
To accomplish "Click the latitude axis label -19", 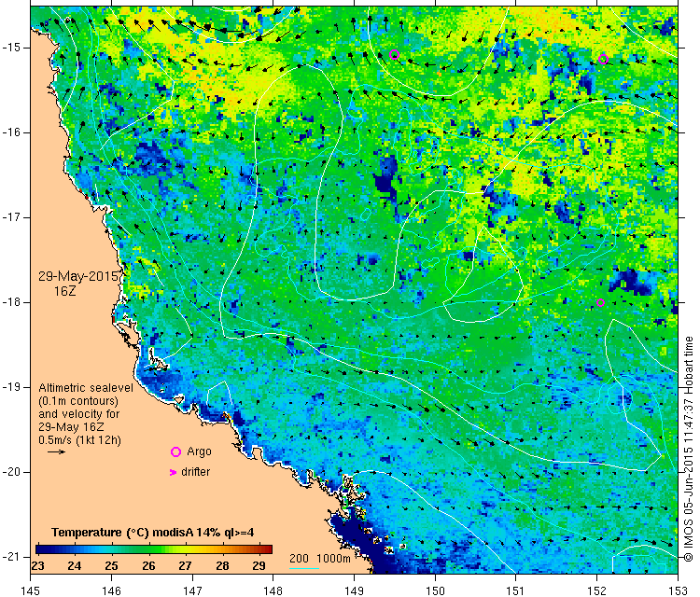I will click(12, 387).
